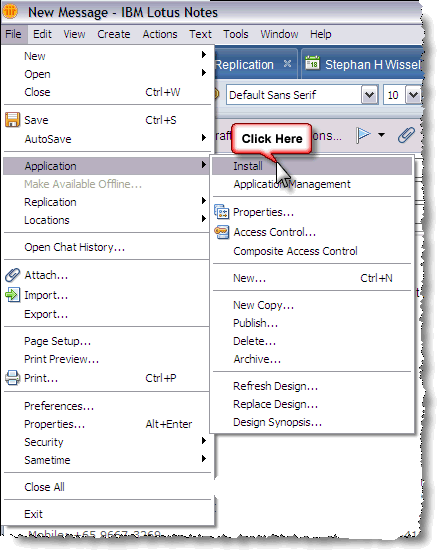The width and height of the screenshot is (439, 550).
Task: Select Publish... entry
Action: 312,323
